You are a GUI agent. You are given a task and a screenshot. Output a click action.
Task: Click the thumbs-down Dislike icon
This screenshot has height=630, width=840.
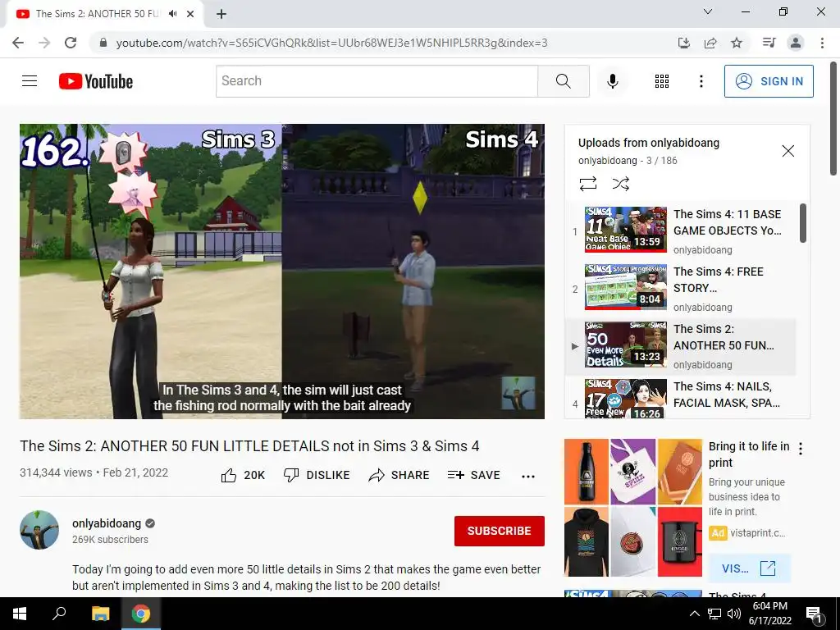[x=291, y=475]
